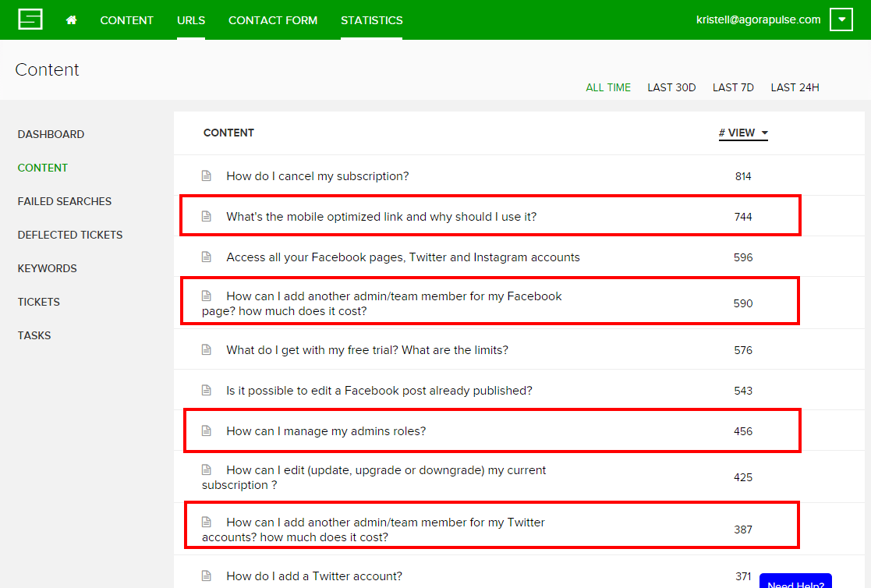Open the URLS top navigation item

click(191, 20)
